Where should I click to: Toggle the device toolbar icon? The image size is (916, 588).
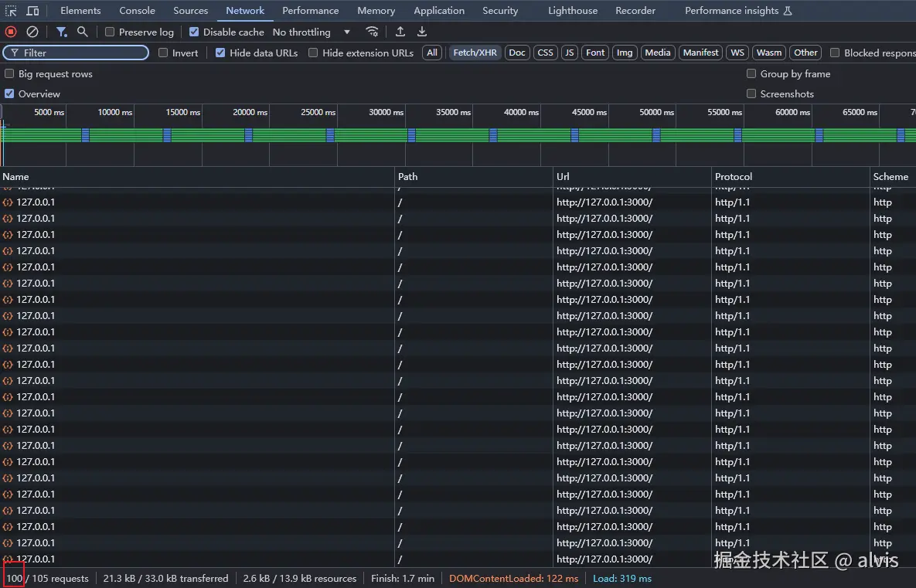pyautogui.click(x=32, y=11)
